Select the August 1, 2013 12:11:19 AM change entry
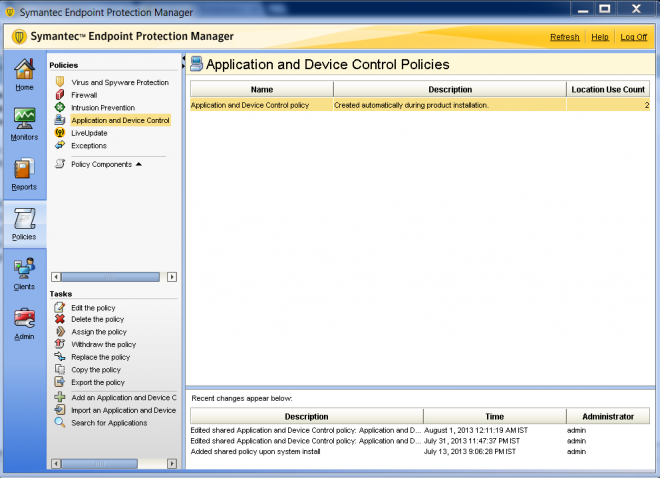Screen dimensions: 660x478 (420, 430)
